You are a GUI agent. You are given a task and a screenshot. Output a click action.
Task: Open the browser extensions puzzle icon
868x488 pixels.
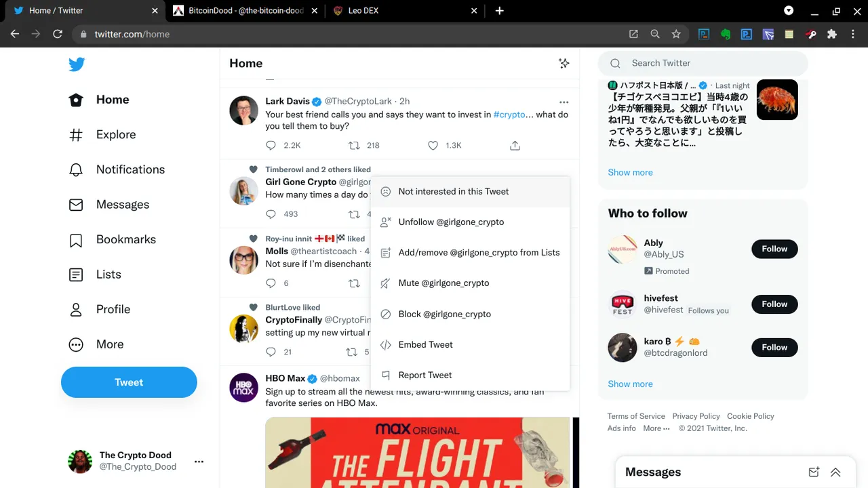pyautogui.click(x=832, y=34)
